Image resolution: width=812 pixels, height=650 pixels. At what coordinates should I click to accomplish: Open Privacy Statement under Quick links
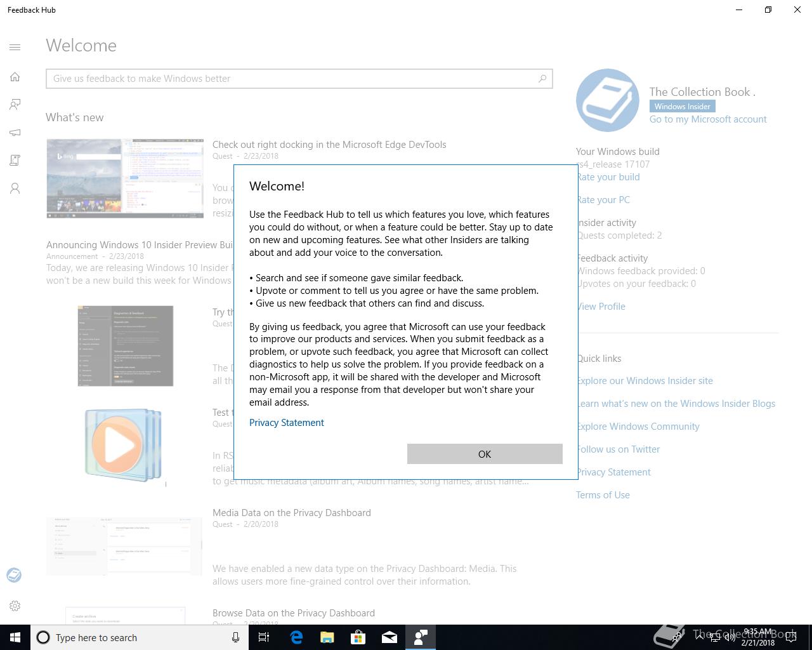click(614, 472)
